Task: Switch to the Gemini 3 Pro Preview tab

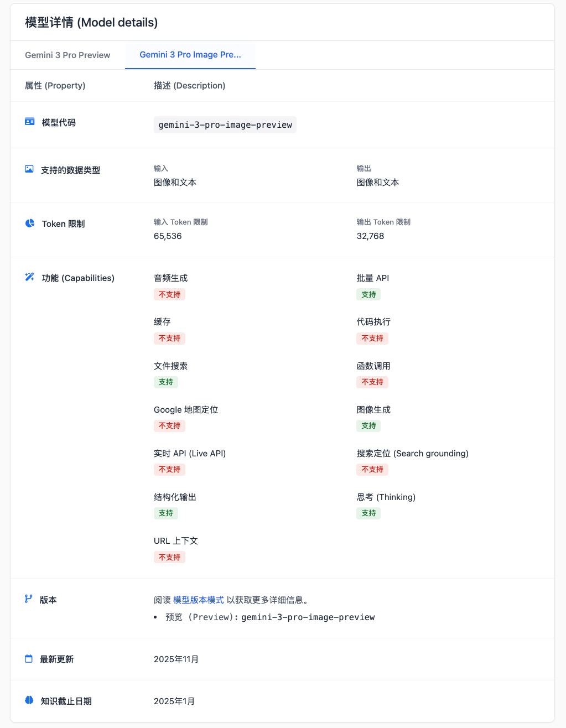Action: click(67, 55)
